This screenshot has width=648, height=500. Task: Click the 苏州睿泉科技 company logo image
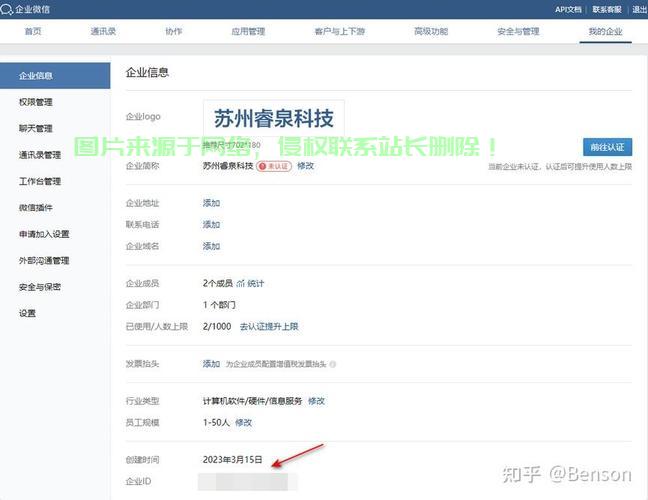pos(274,119)
